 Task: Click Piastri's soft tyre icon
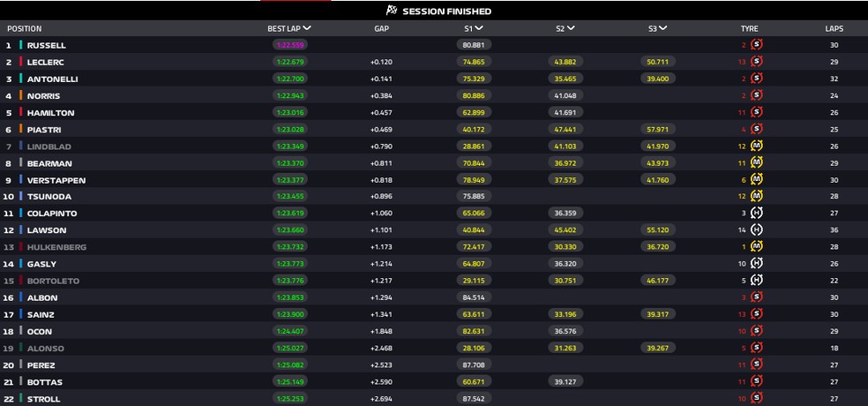coord(756,129)
